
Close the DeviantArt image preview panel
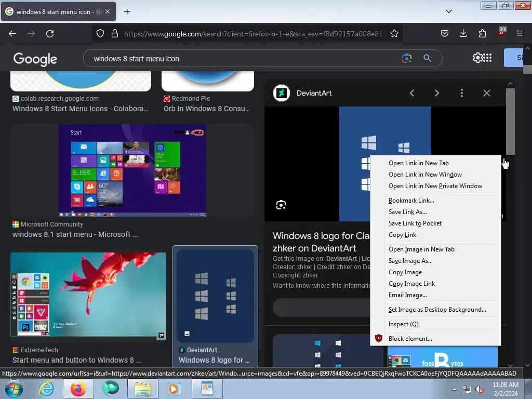point(487,93)
